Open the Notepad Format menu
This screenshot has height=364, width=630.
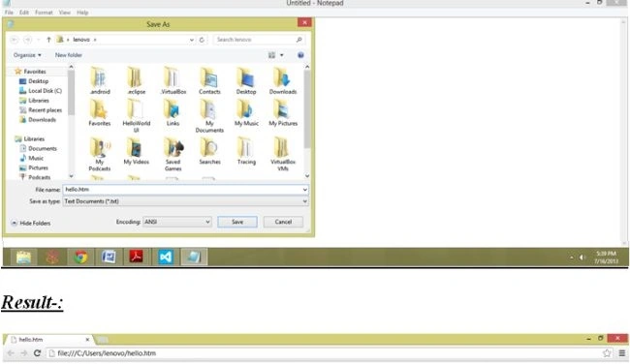click(x=44, y=13)
